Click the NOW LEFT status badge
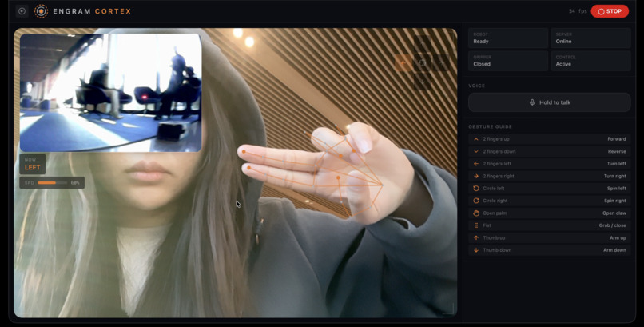Image resolution: width=644 pixels, height=327 pixels. (x=33, y=164)
